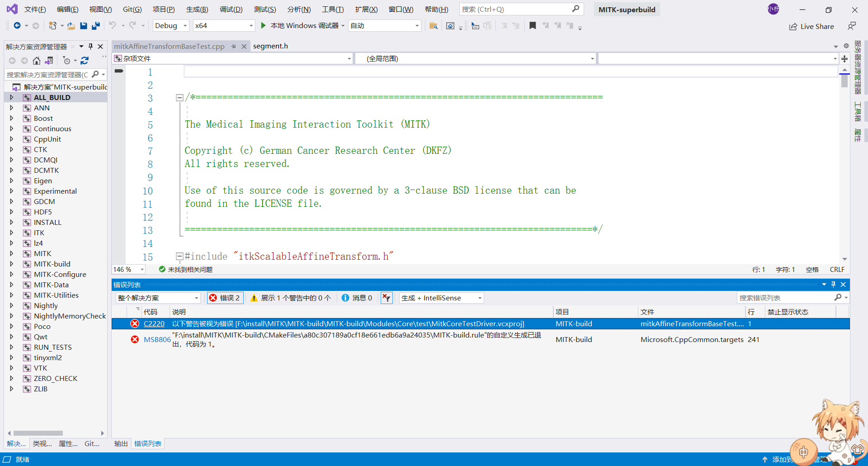
Task: Save the current file
Action: click(x=84, y=26)
